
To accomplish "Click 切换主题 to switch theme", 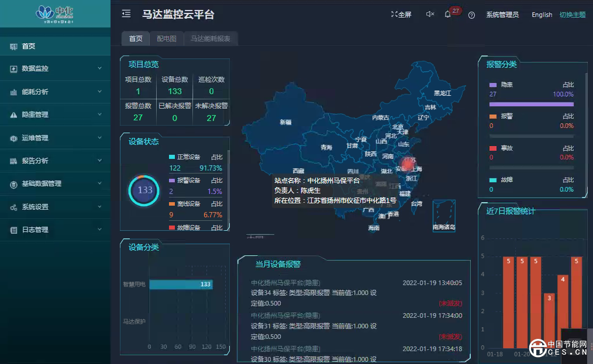I will (573, 15).
